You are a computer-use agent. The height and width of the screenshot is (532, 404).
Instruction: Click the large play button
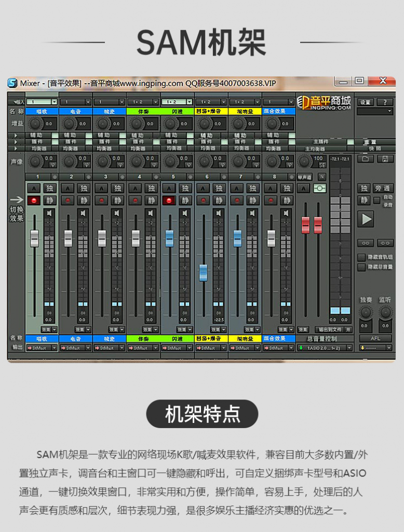click(x=366, y=219)
